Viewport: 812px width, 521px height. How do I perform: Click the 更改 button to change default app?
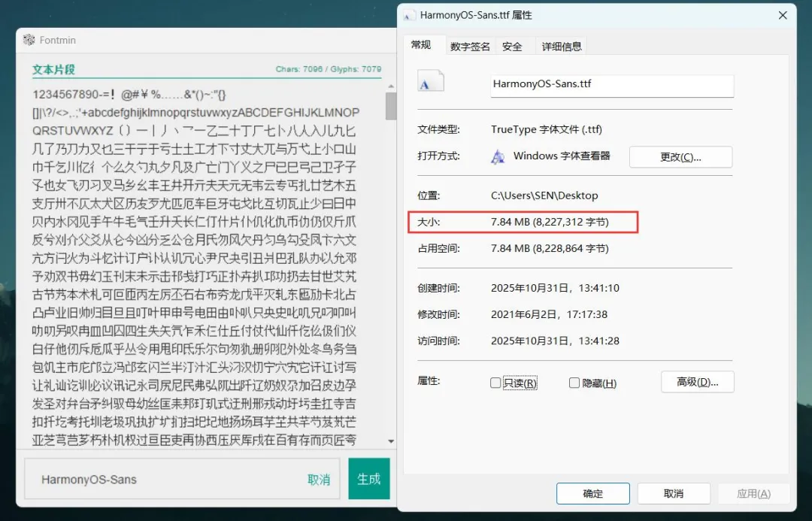(680, 157)
